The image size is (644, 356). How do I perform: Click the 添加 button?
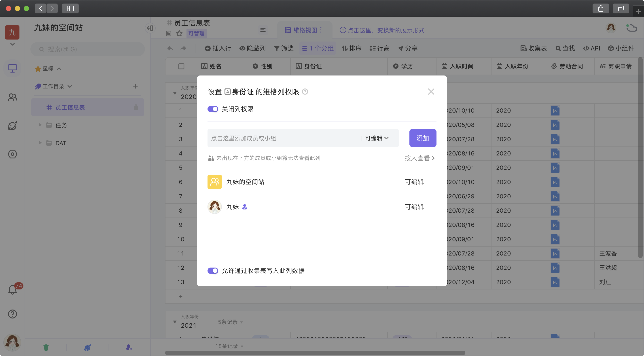click(422, 138)
